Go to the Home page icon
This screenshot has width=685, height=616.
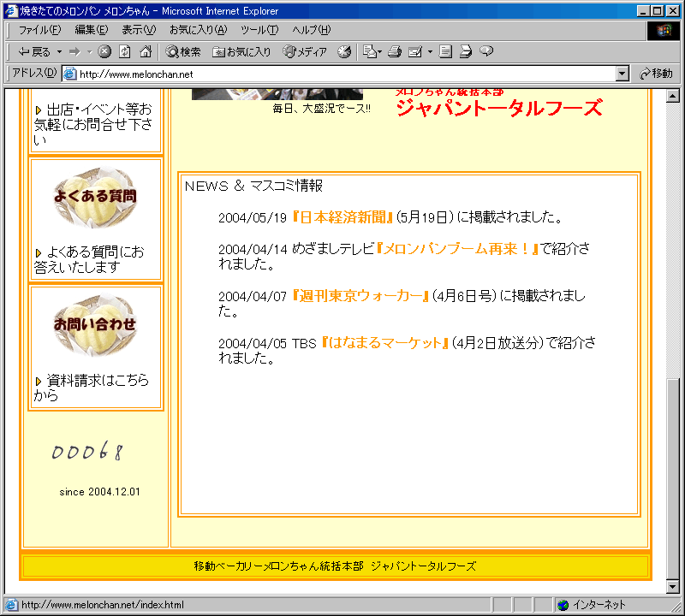[146, 51]
